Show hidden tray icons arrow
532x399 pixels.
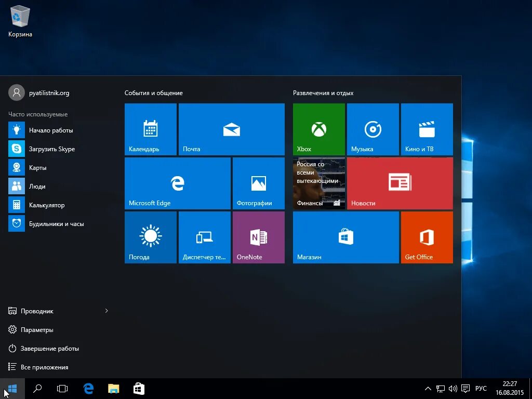pos(428,389)
